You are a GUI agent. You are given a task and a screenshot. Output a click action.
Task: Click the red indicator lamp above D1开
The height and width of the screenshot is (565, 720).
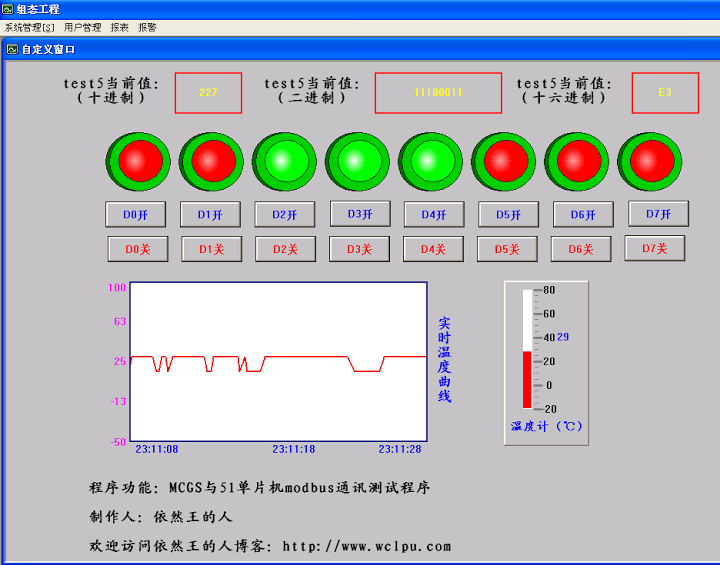pyautogui.click(x=211, y=162)
